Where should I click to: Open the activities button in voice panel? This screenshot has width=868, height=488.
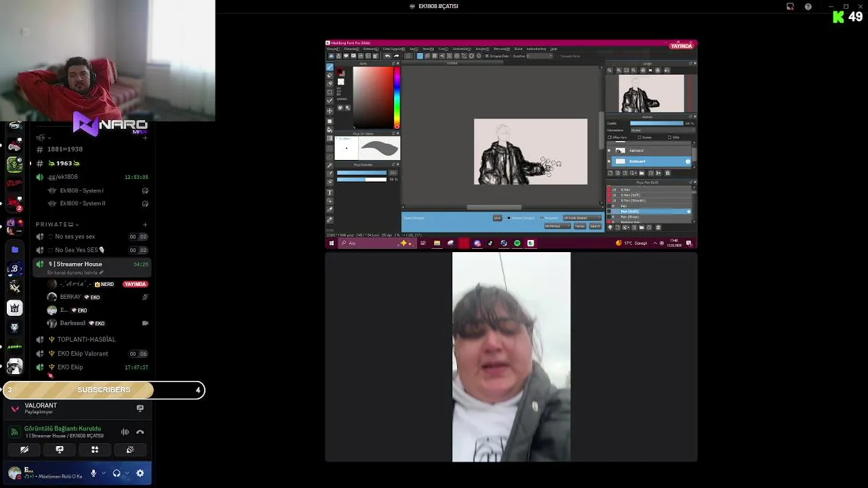(95, 449)
